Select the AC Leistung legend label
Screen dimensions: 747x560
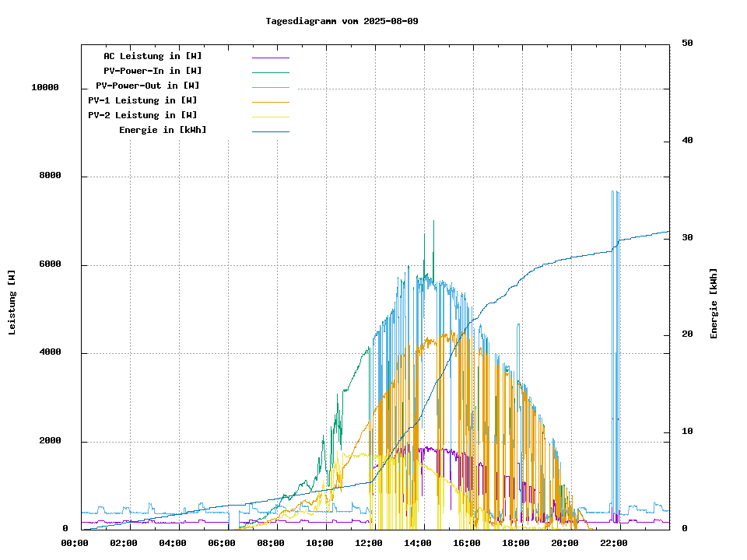pos(153,56)
